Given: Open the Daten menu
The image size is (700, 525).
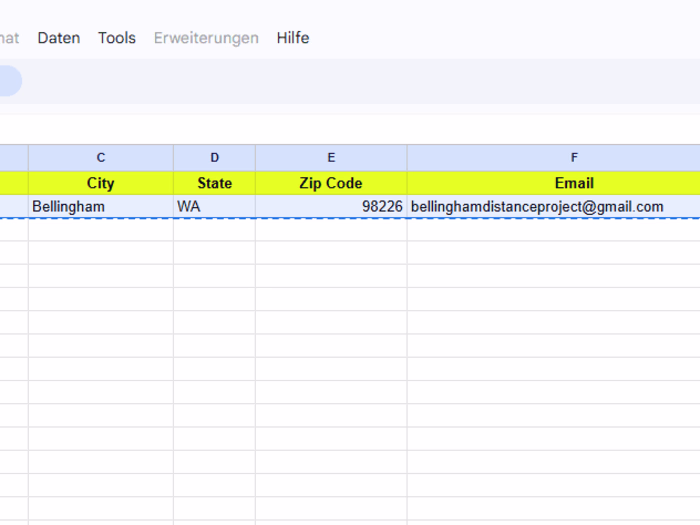Looking at the screenshot, I should [59, 38].
